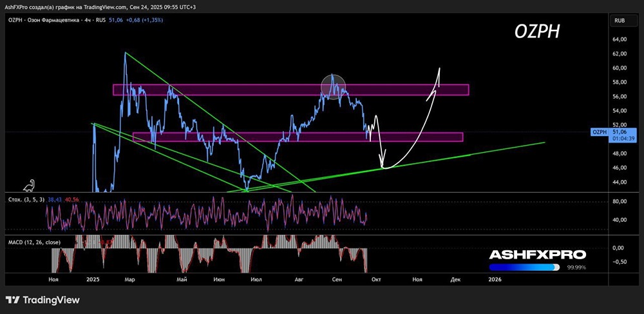Click the MACD (12, 26, close) indicator legend
The height and width of the screenshot is (314, 644).
[34, 242]
